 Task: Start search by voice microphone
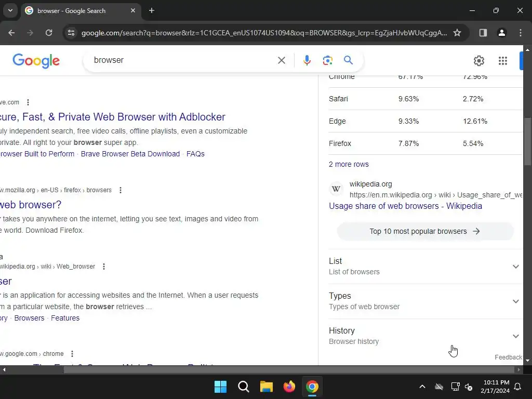pos(307,60)
